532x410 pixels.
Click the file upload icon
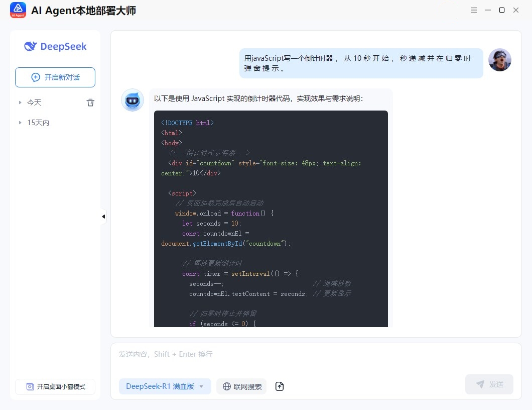(x=279, y=386)
